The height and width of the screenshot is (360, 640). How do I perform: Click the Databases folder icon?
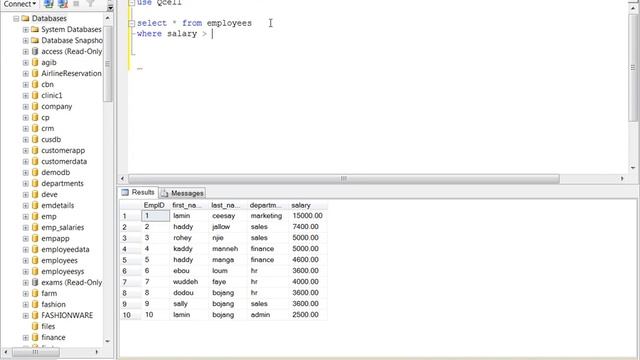pyautogui.click(x=25, y=18)
